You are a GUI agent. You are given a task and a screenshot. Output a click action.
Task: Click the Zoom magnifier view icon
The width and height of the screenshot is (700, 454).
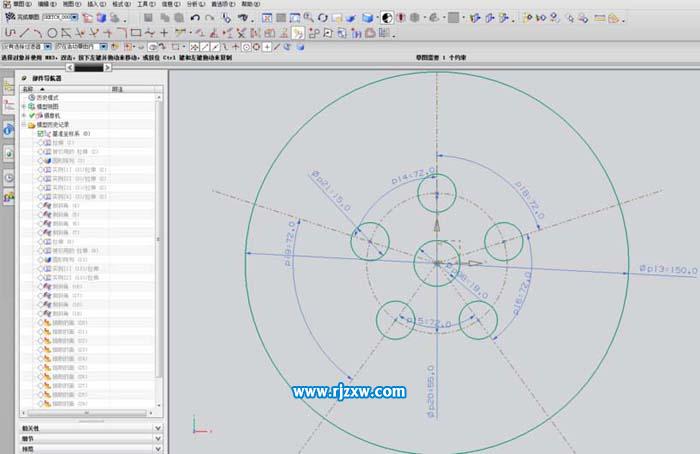(x=307, y=18)
